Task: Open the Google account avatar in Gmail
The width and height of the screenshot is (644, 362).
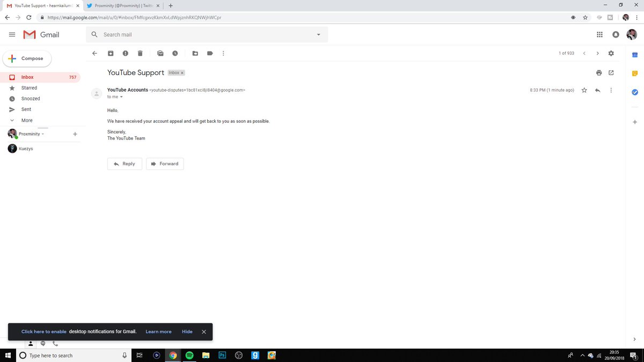Action: click(x=632, y=34)
